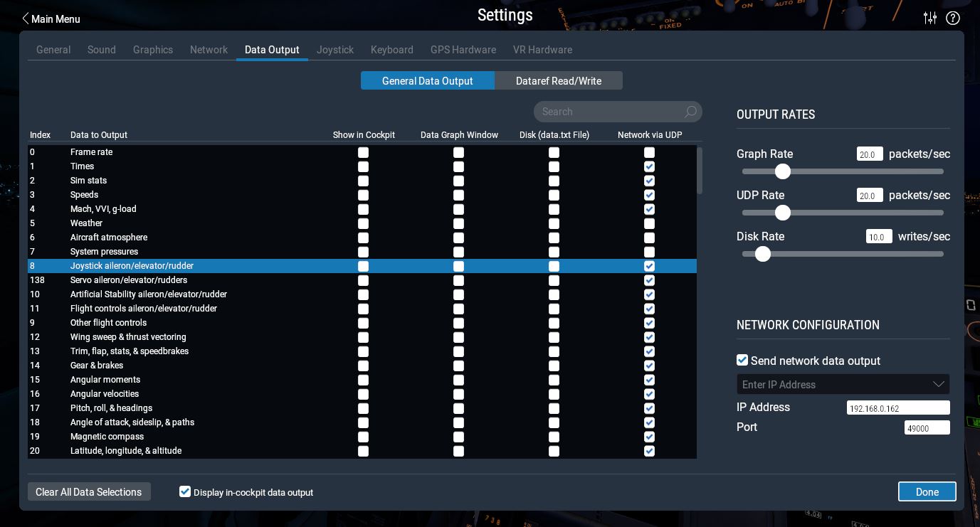980x527 pixels.
Task: Check Weather Disk data.txt box
Action: 554,223
